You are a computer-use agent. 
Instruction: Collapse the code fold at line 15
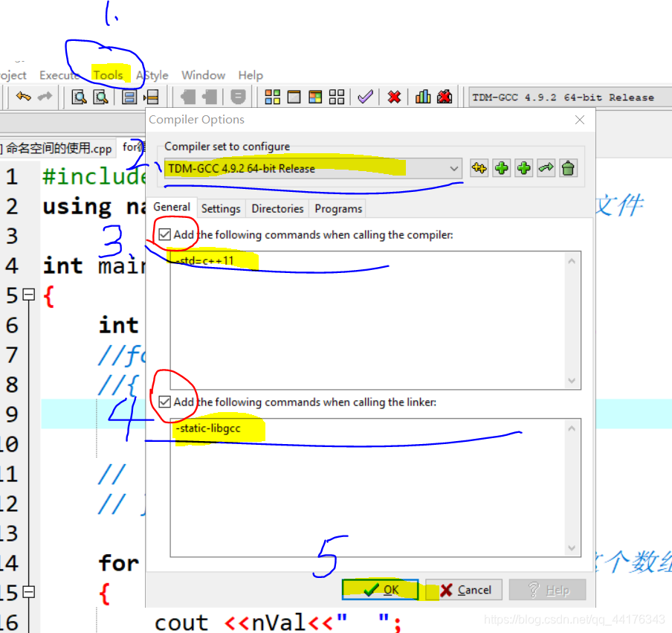pos(29,592)
